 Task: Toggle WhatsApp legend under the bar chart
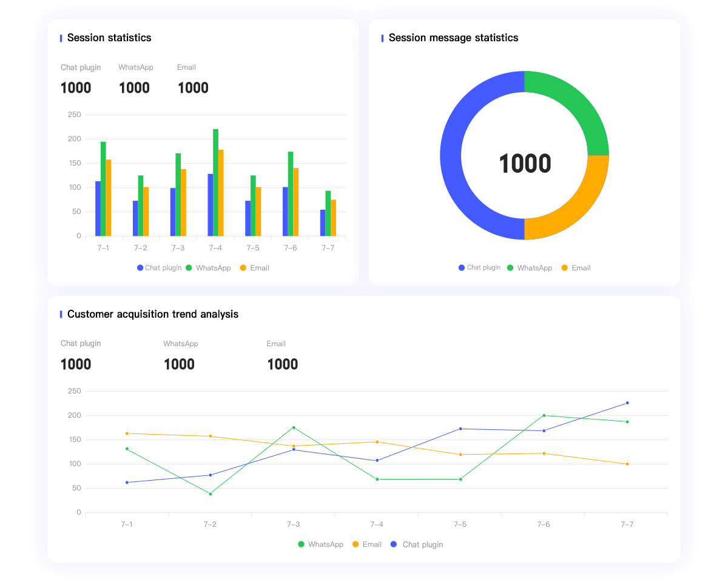208,268
